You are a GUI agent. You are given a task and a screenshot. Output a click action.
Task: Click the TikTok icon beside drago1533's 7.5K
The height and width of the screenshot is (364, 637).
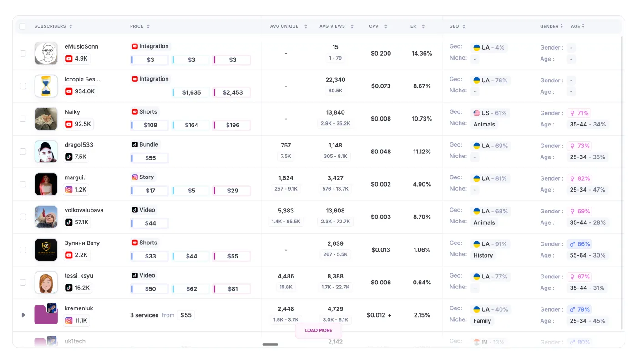coord(69,157)
